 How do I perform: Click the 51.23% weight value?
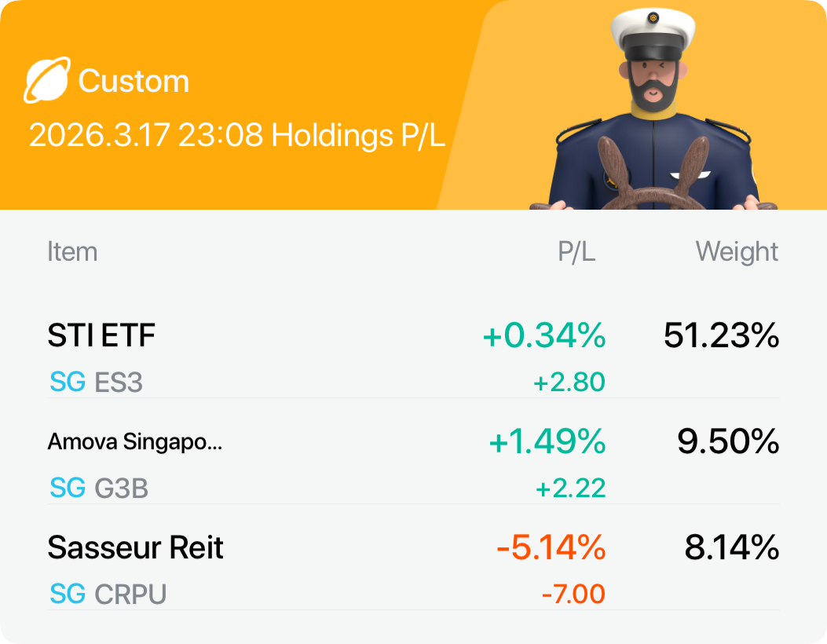[721, 335]
